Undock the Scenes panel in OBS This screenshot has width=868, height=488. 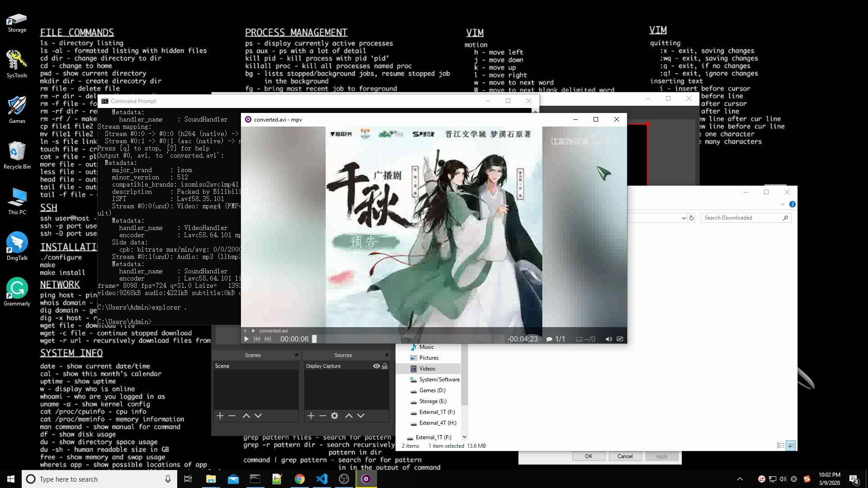297,355
